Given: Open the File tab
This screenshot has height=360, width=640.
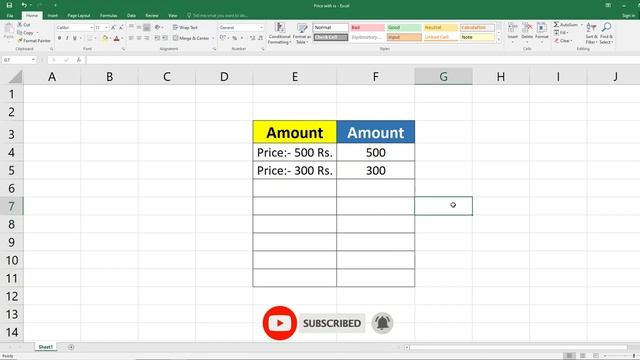Looking at the screenshot, I should pyautogui.click(x=10, y=16).
